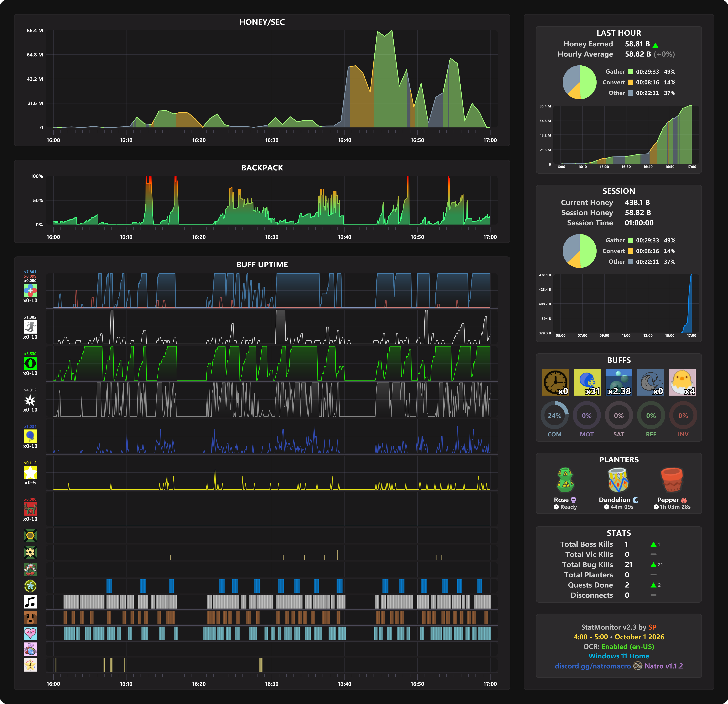Click the Pepper timer "1h 03m 28s"
The height and width of the screenshot is (704, 728).
coord(675,507)
